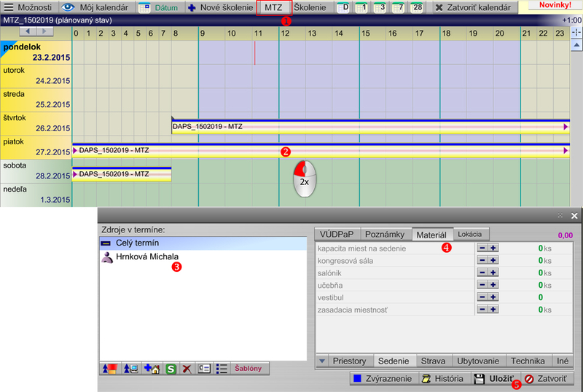Increase zasadacia miestnosť count with plus
Viewport: 583px width, 392px height.
(493, 310)
